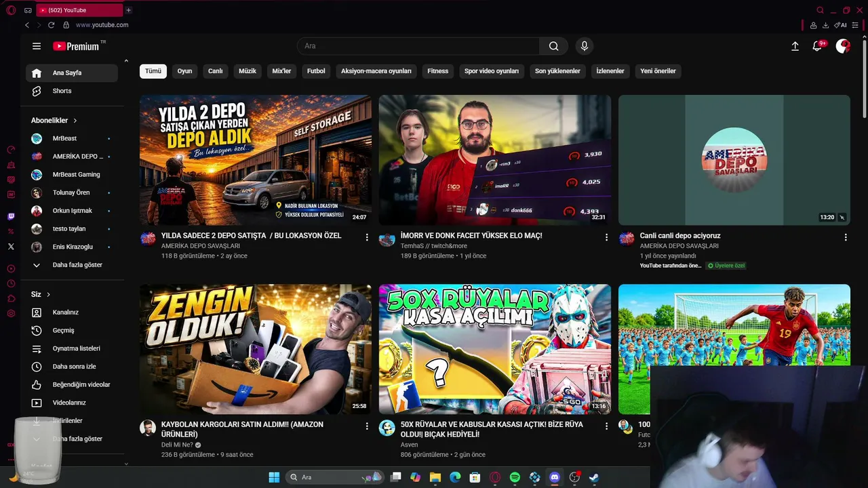868x488 pixels.
Task: Select the Mix'ler filter chip
Action: point(281,71)
